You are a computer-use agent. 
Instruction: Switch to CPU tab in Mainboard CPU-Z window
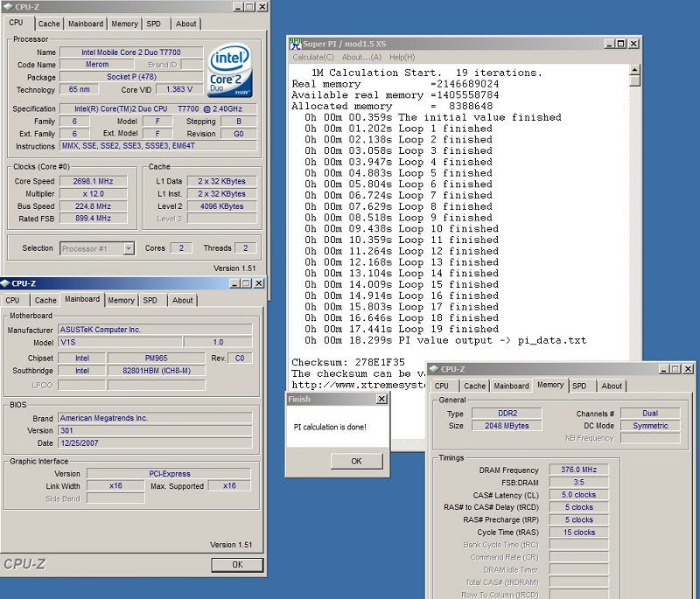click(13, 300)
